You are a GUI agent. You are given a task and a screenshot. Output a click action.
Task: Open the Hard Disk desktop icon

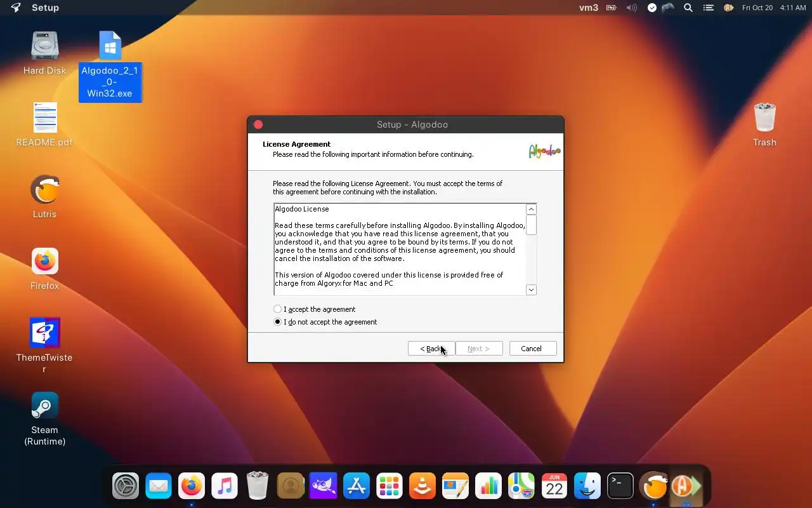pyautogui.click(x=44, y=53)
